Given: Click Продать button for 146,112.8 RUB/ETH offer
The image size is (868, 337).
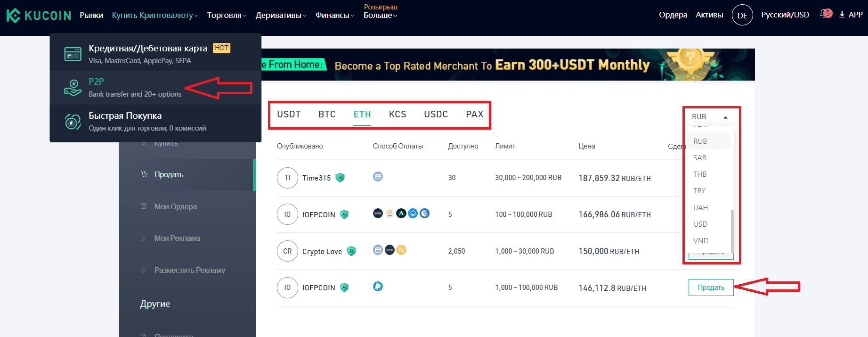Looking at the screenshot, I should click(x=711, y=288).
